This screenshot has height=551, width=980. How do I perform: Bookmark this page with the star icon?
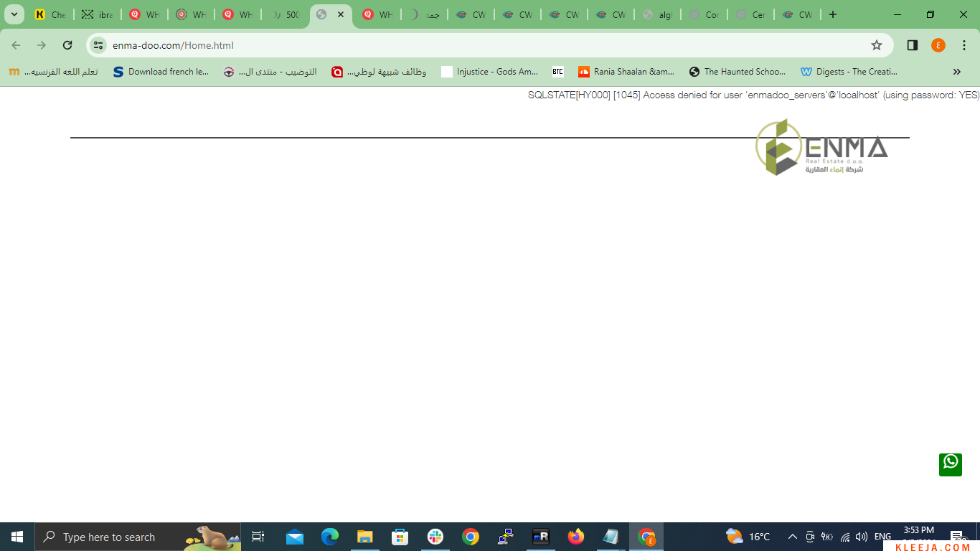[876, 45]
